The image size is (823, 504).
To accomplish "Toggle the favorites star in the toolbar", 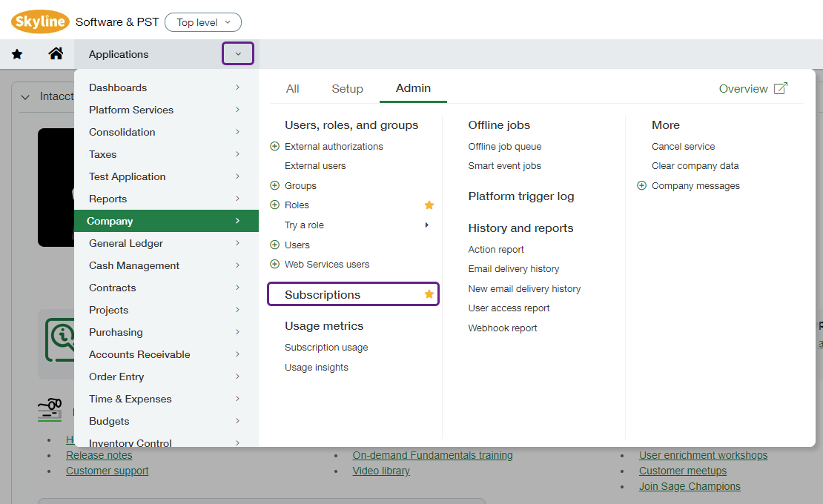I will (16, 53).
